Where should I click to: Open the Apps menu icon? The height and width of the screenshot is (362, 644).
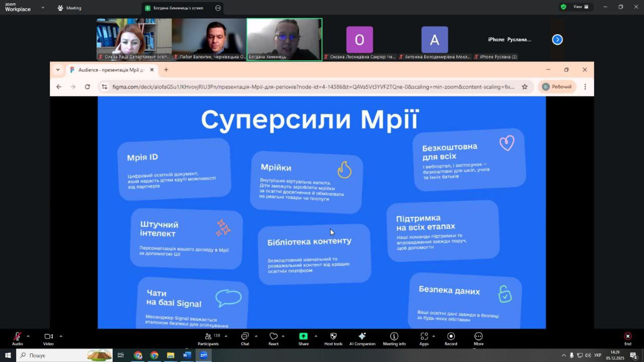pyautogui.click(x=424, y=339)
